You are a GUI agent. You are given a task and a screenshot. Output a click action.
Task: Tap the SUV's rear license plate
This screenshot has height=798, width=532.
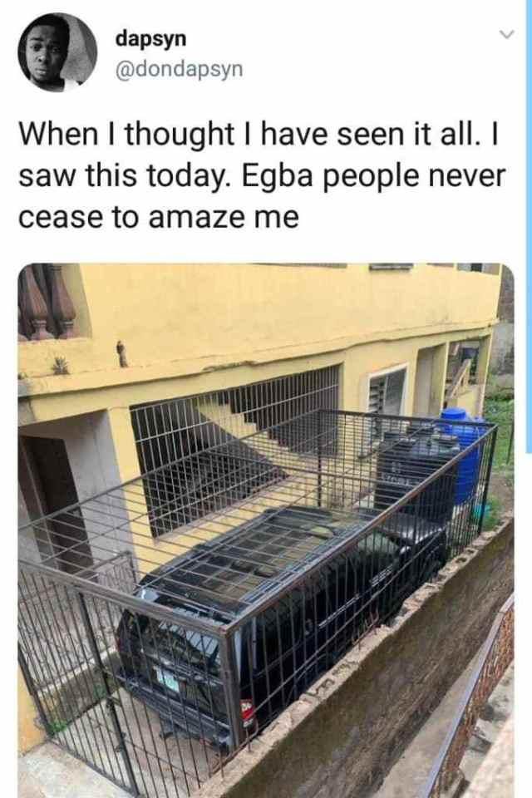pyautogui.click(x=169, y=681)
